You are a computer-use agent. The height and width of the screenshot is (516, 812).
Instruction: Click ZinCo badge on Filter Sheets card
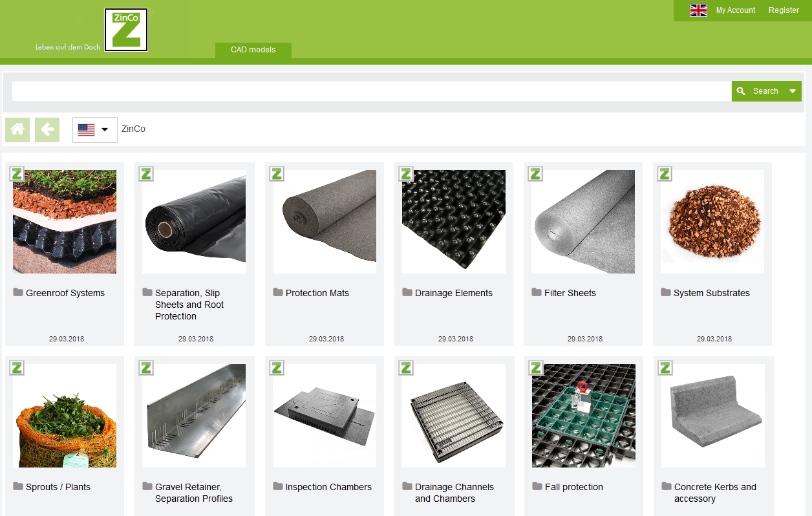click(x=535, y=173)
